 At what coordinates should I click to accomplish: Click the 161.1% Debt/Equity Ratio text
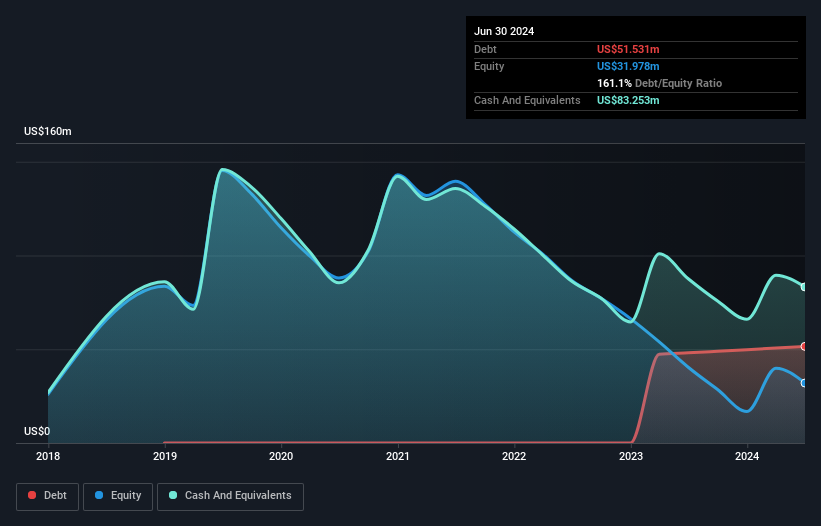pos(659,83)
